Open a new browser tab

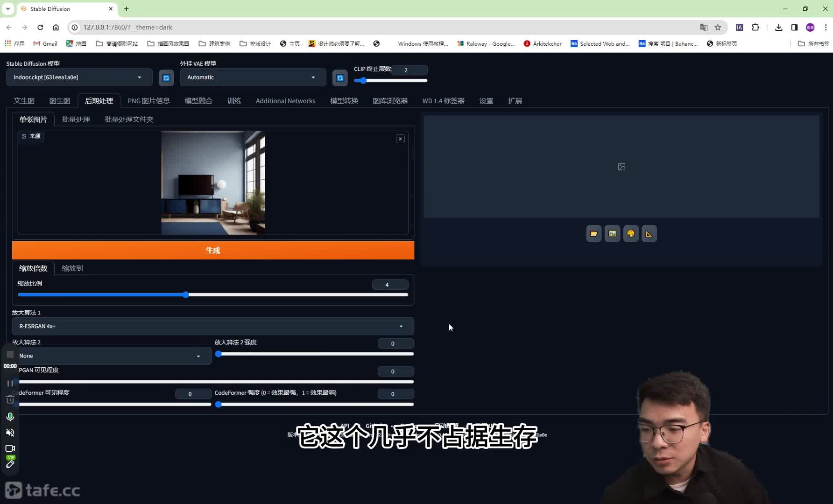(x=127, y=9)
